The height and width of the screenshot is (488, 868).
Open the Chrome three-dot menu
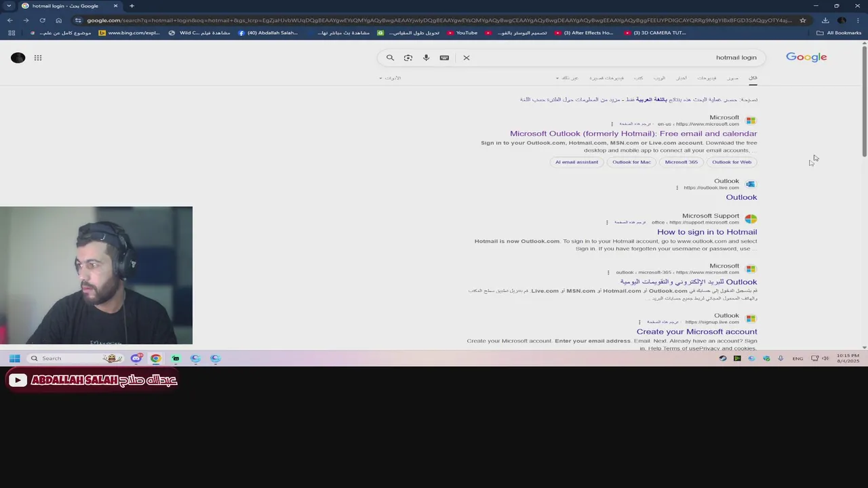pos(858,20)
